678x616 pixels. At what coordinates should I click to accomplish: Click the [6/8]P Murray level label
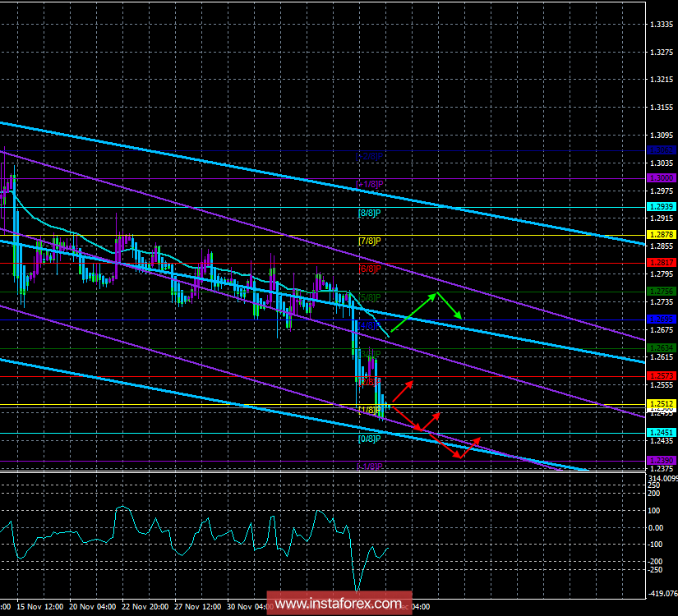pyautogui.click(x=370, y=269)
